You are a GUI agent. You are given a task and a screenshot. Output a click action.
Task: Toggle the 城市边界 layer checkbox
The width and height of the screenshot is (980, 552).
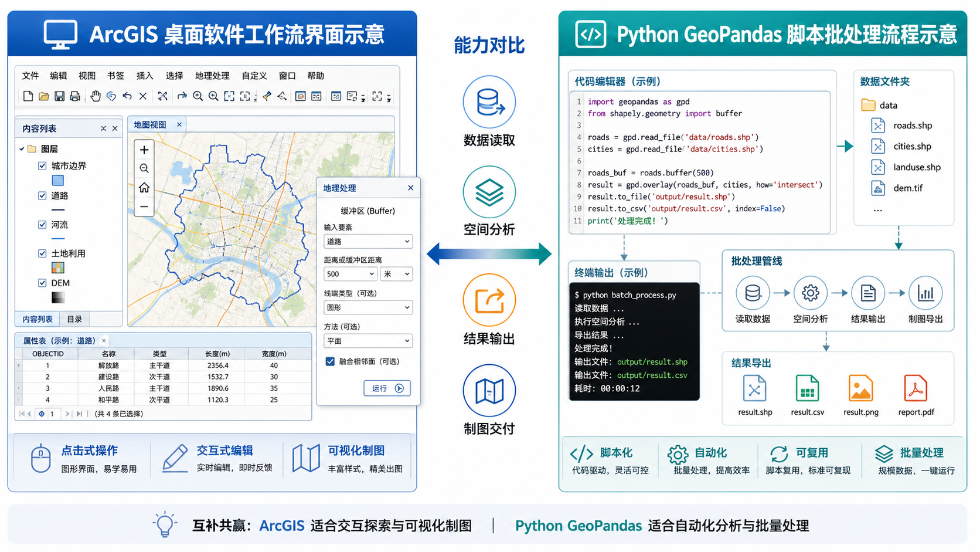coord(42,166)
